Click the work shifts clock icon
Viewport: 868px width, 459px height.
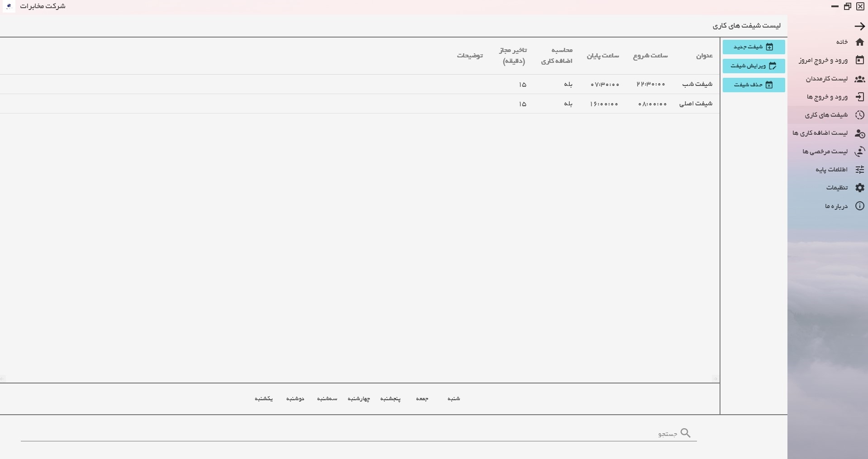click(x=859, y=115)
